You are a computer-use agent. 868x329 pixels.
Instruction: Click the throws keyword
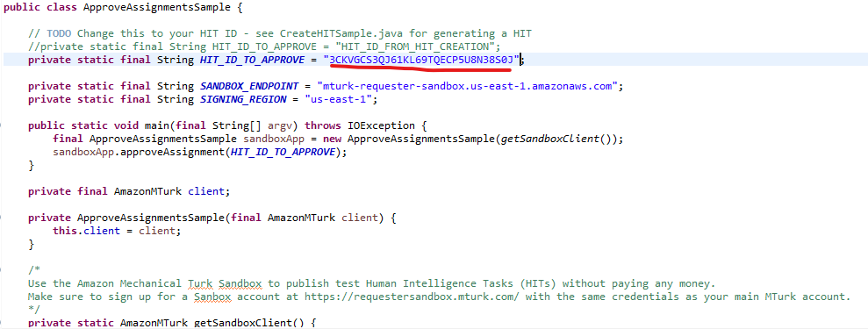[323, 126]
